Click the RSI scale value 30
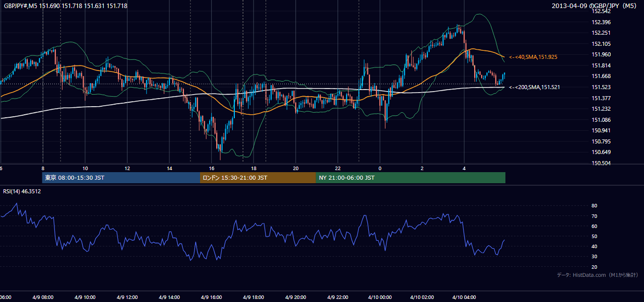The width and height of the screenshot is (644, 302). pyautogui.click(x=595, y=257)
